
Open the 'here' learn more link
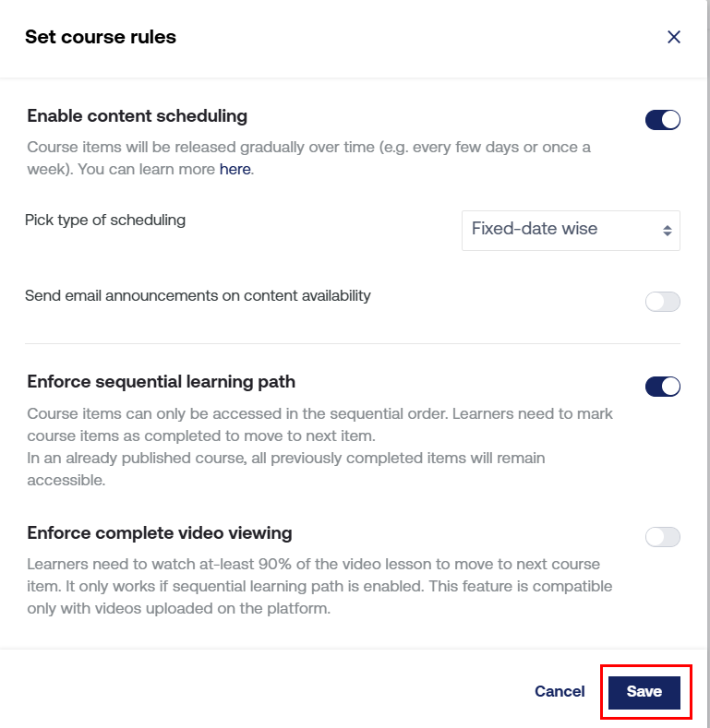pyautogui.click(x=235, y=170)
